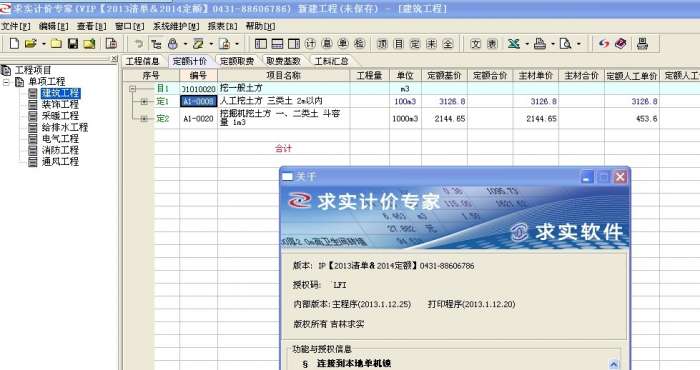Select 电气工程 in the project tree
Viewport: 700px width, 370px height.
[60, 139]
